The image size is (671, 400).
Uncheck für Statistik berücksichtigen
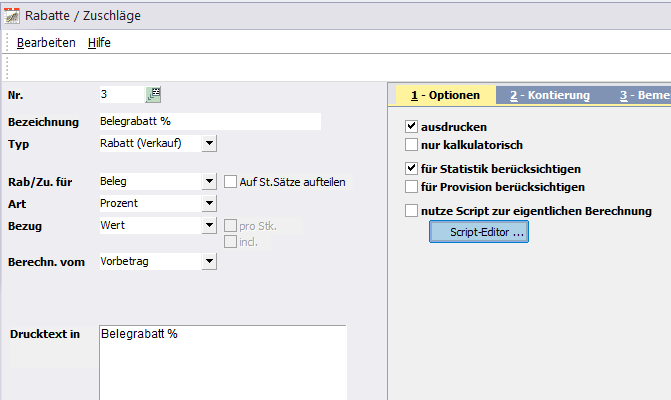(411, 168)
